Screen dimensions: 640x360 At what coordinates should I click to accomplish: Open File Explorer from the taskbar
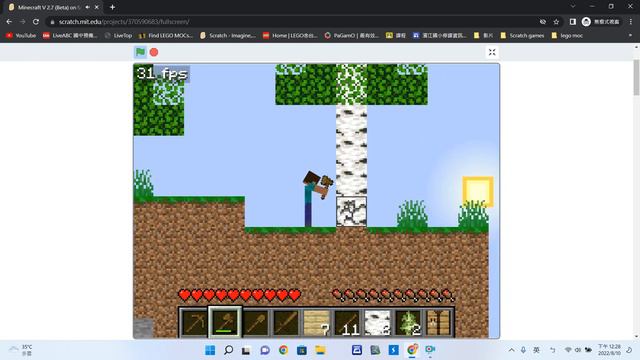(x=320, y=350)
